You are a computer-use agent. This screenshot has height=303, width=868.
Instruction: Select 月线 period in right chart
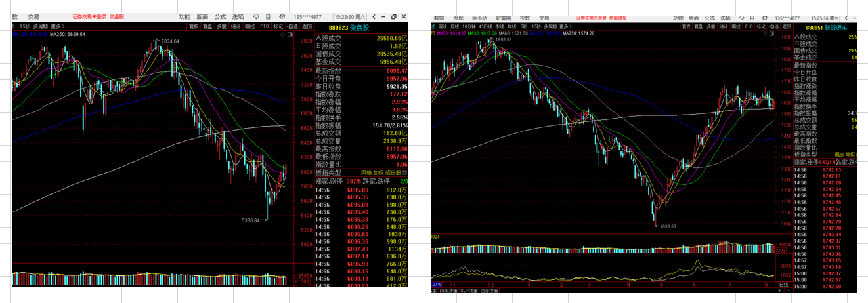[454, 27]
